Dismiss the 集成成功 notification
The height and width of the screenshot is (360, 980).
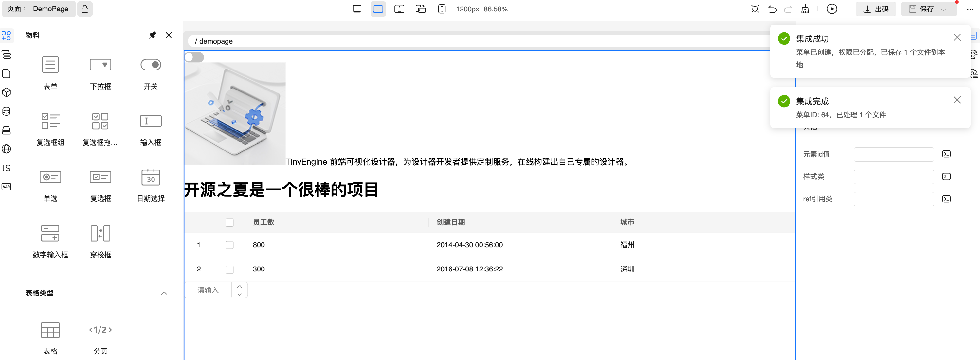click(x=957, y=37)
